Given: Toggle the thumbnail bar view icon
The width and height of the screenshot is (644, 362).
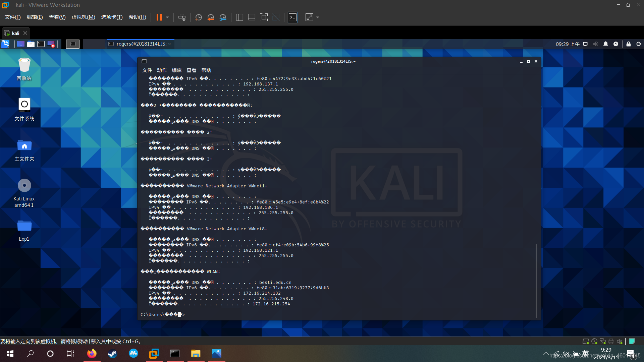Looking at the screenshot, I should click(252, 17).
